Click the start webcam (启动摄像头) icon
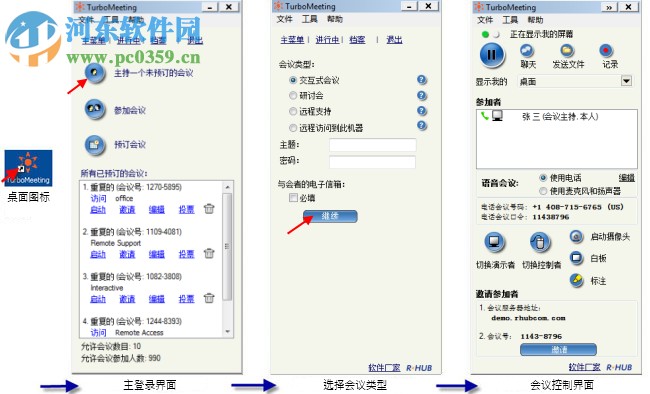The height and width of the screenshot is (394, 650). (x=576, y=237)
